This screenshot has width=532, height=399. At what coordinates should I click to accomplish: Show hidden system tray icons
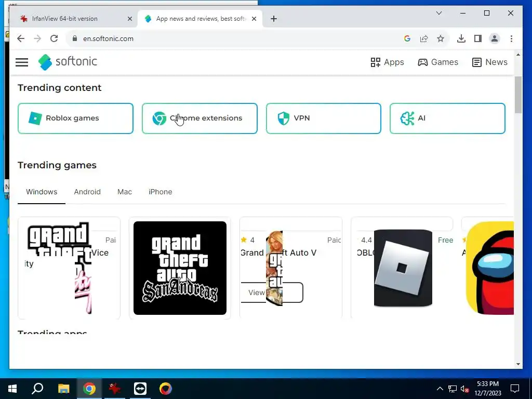(440, 389)
